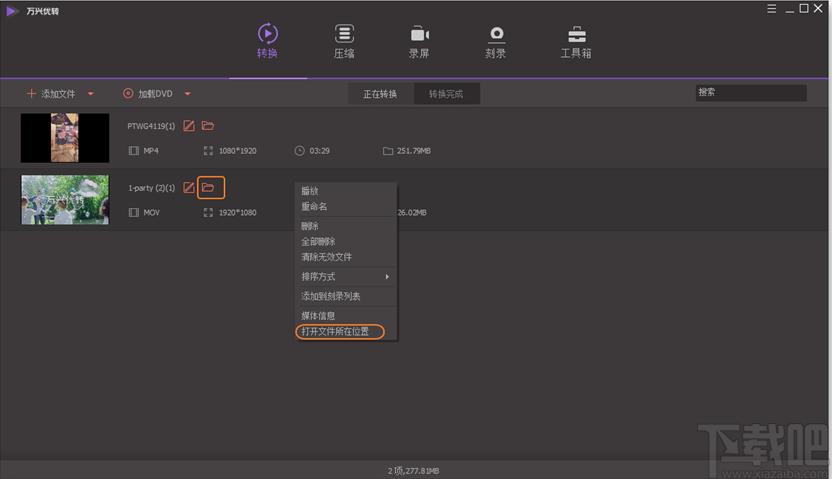The height and width of the screenshot is (479, 832).
Task: Click the status bar total 2项, 277.81MB
Action: coord(413,471)
